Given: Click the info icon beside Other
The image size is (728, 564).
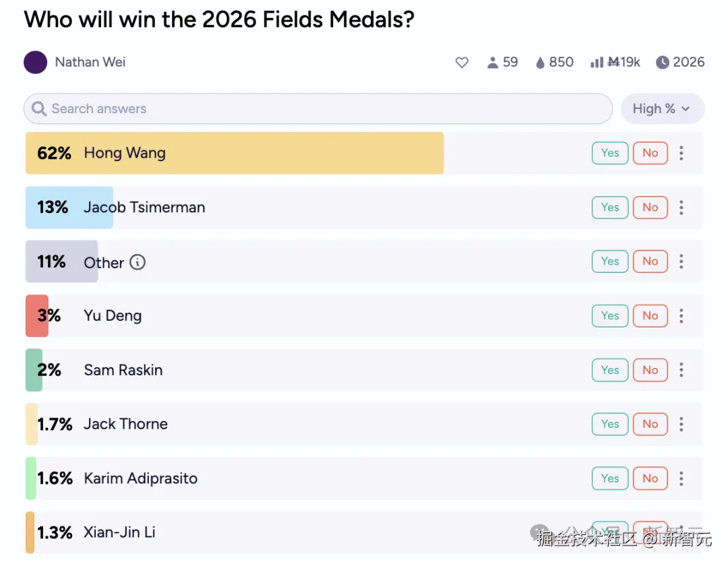Looking at the screenshot, I should tap(138, 262).
